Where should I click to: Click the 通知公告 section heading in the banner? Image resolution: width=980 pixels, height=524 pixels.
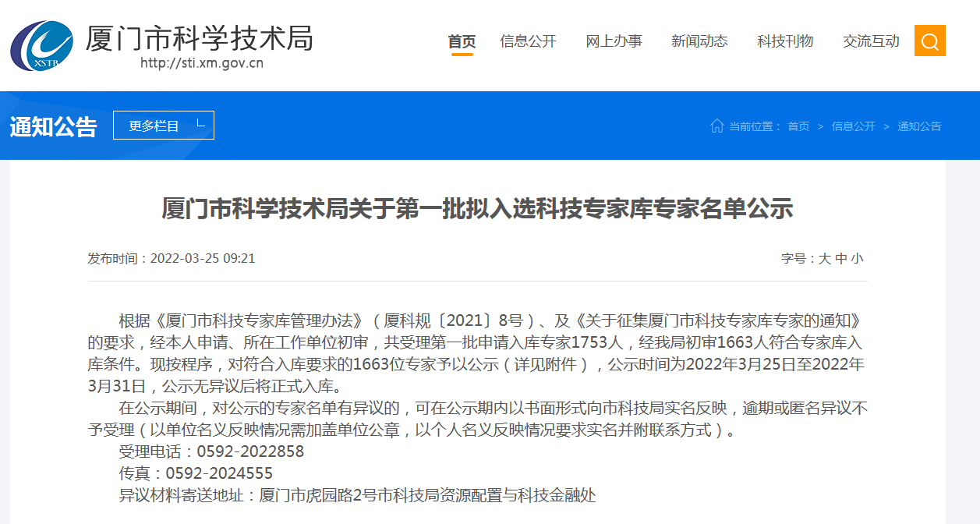point(53,126)
